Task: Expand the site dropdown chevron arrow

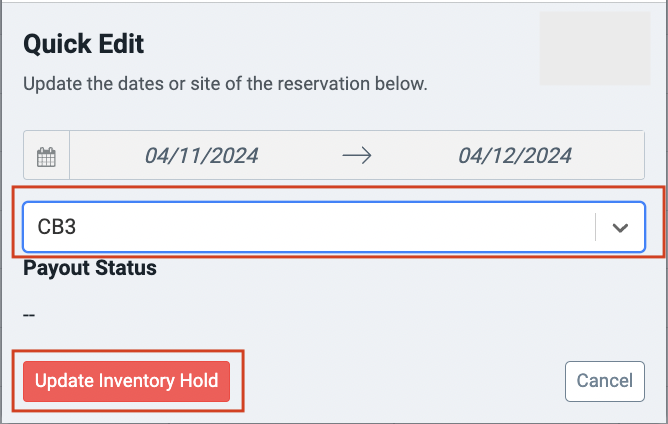Action: (620, 228)
